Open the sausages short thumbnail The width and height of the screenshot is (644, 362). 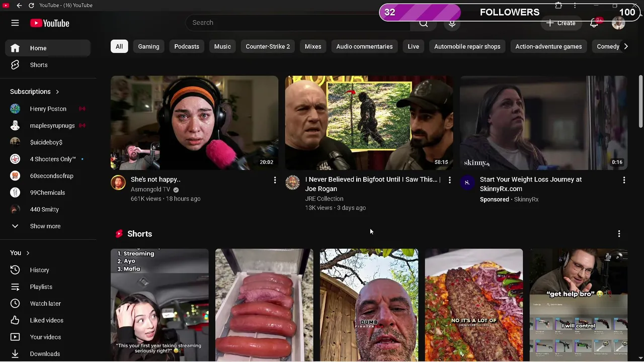264,305
